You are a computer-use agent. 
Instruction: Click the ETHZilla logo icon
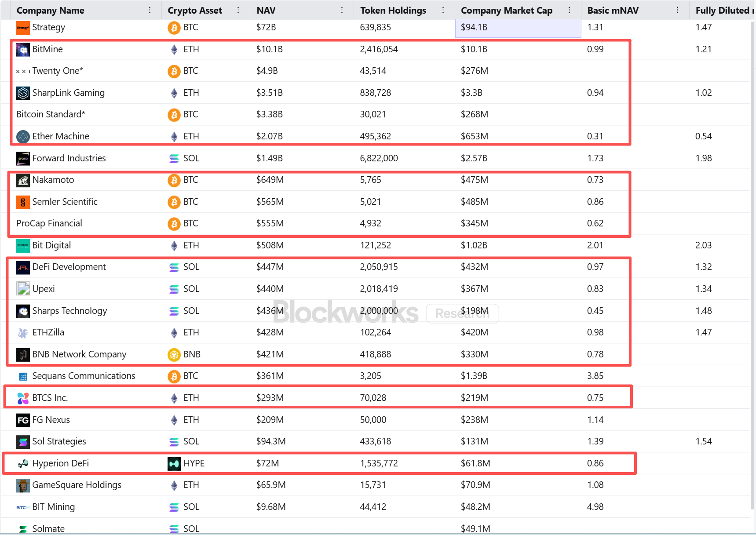click(23, 333)
